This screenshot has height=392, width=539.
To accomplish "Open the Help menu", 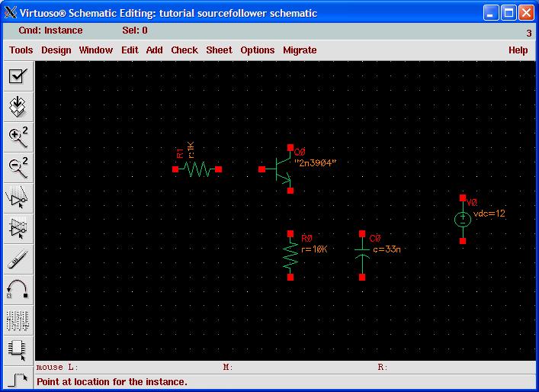I will click(518, 50).
